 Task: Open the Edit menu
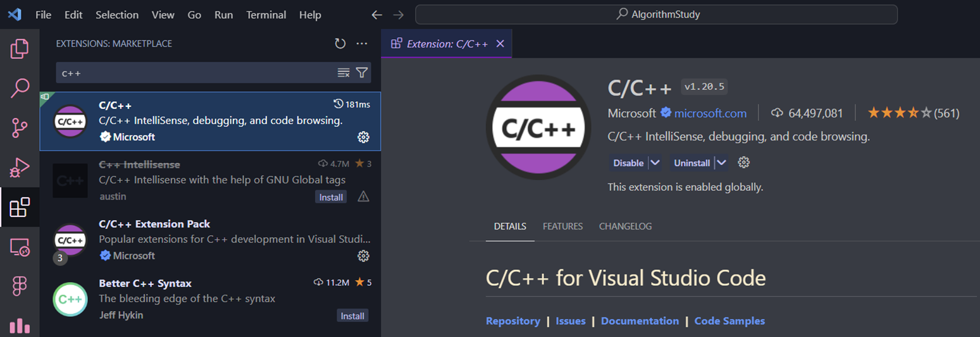tap(73, 15)
